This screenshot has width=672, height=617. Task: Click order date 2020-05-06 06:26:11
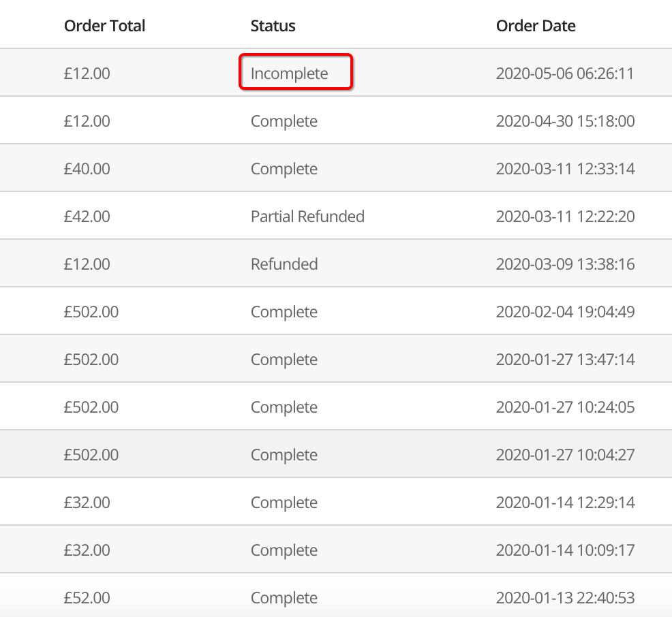click(x=565, y=74)
